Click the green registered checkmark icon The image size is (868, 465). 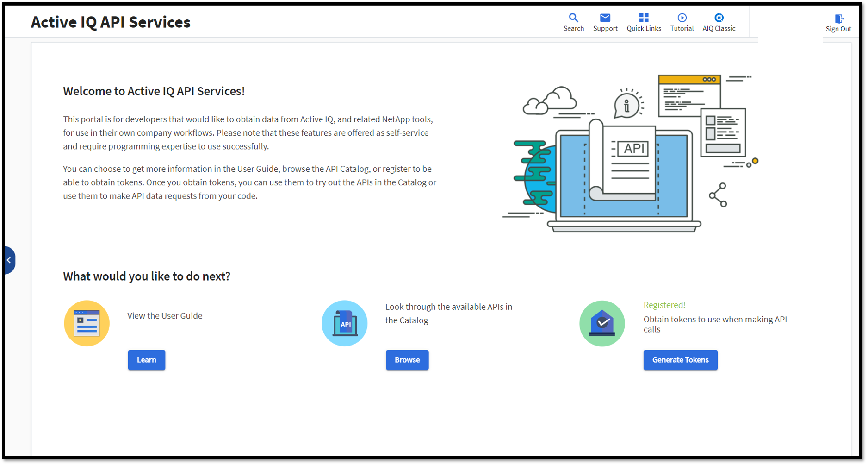tap(602, 323)
